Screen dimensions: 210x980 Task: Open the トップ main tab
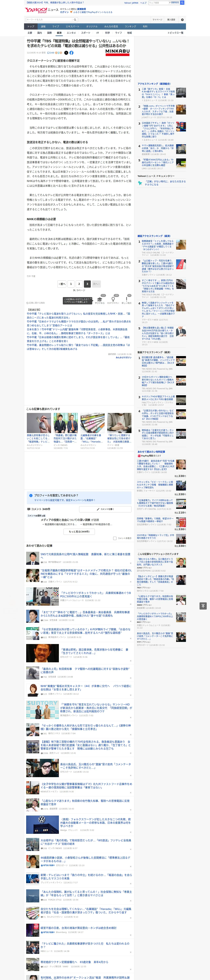[31, 26]
